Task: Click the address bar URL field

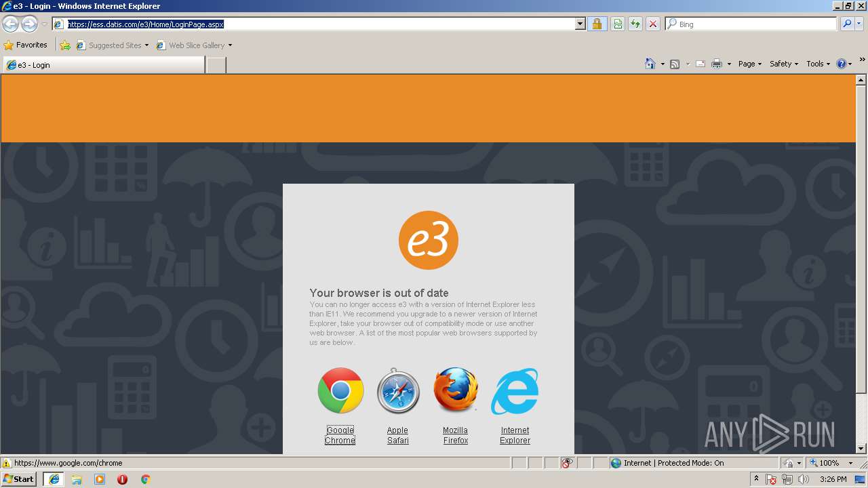Action: (314, 24)
